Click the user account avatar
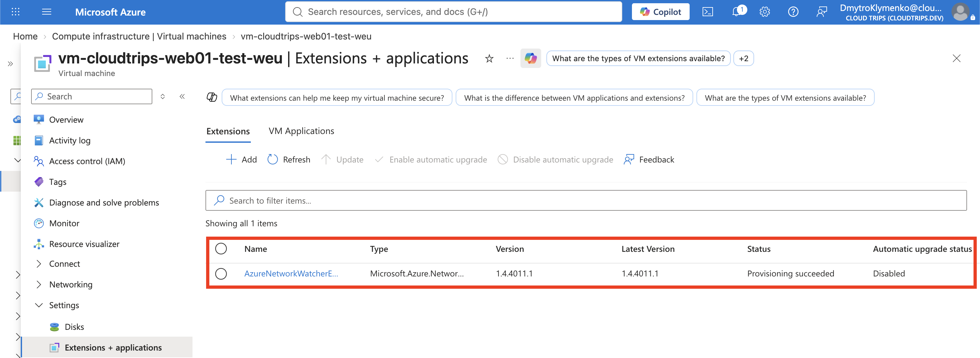 960,12
